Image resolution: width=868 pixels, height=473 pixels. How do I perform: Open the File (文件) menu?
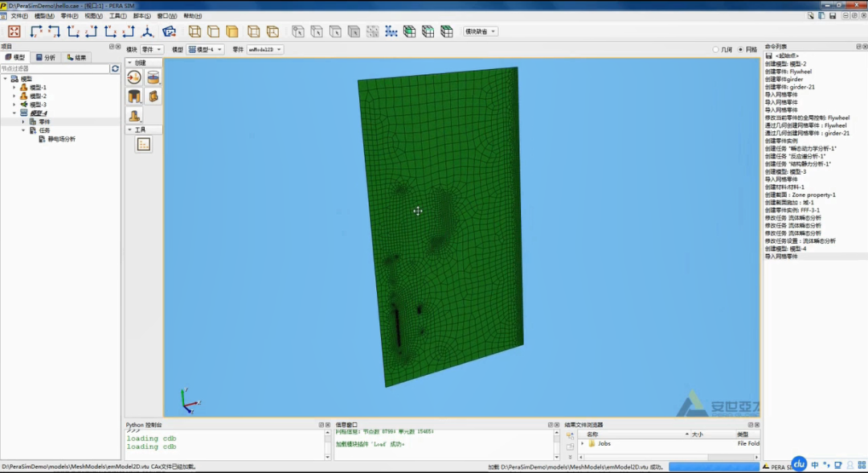pyautogui.click(x=19, y=16)
